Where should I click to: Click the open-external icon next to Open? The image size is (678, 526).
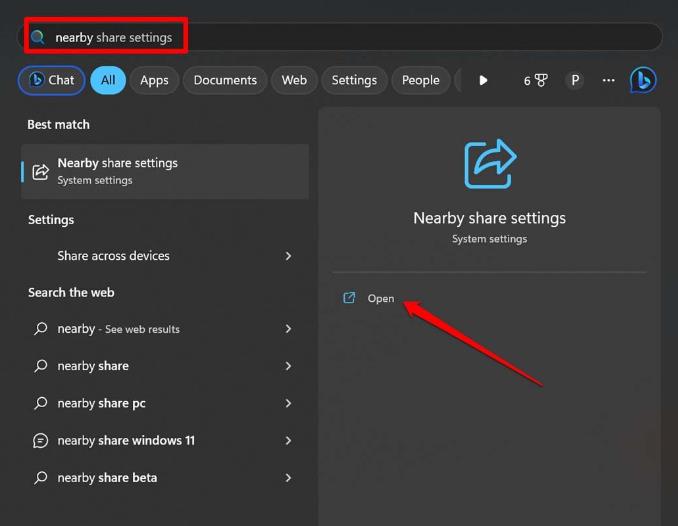point(349,298)
